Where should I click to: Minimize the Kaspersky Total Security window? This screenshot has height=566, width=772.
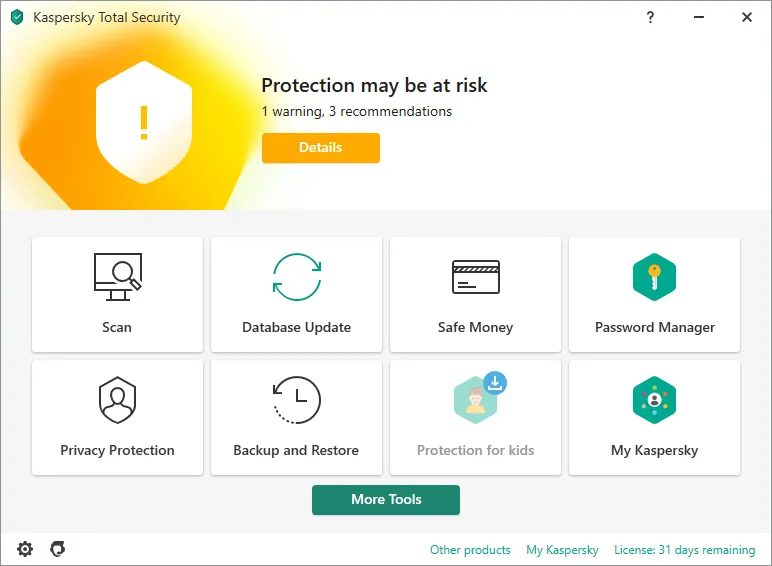[698, 17]
